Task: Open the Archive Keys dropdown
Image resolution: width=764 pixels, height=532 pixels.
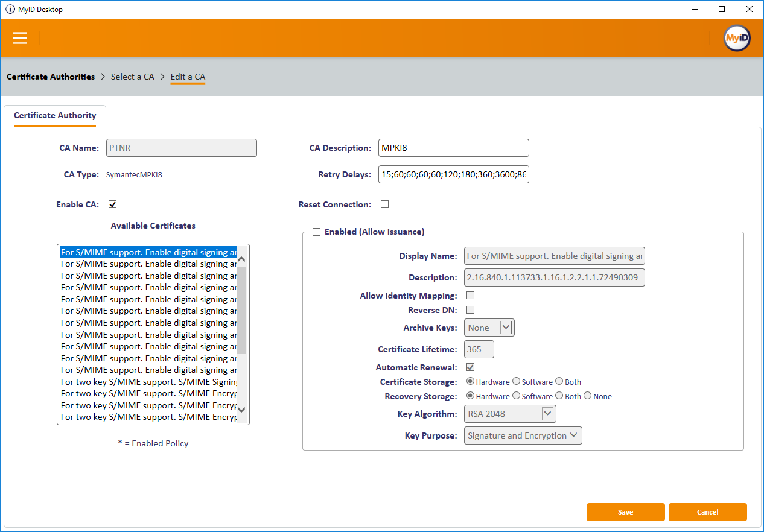Action: 489,328
